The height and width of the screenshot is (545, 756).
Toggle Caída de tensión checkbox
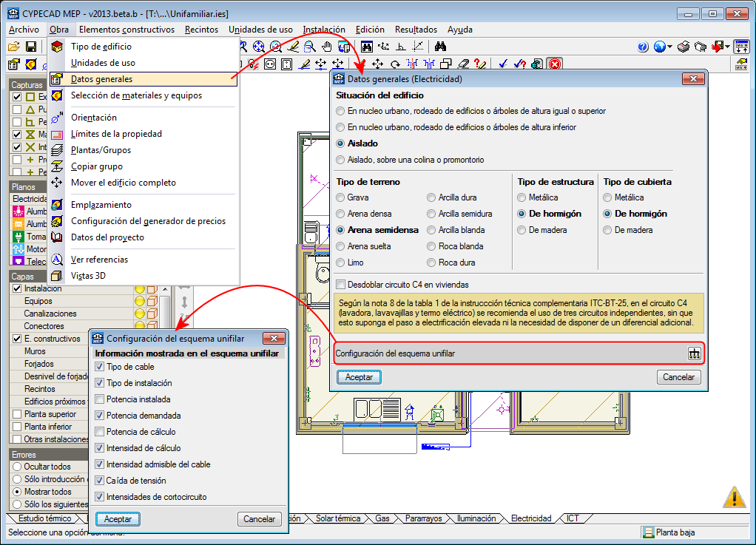click(100, 481)
